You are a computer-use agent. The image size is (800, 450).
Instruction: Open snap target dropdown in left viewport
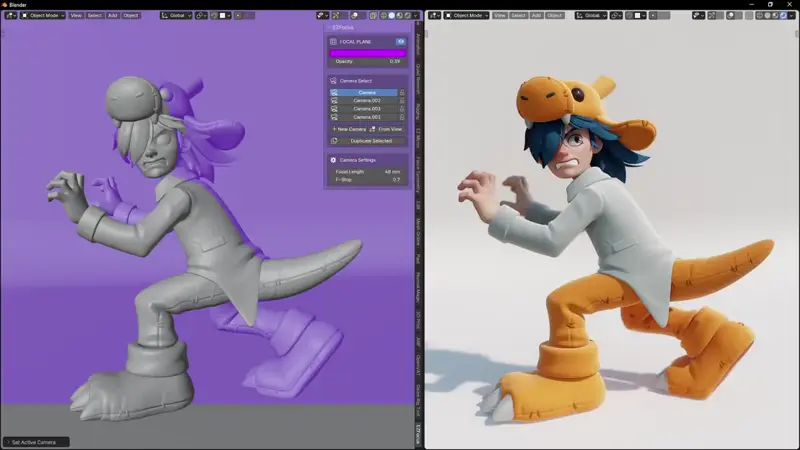(x=224, y=15)
